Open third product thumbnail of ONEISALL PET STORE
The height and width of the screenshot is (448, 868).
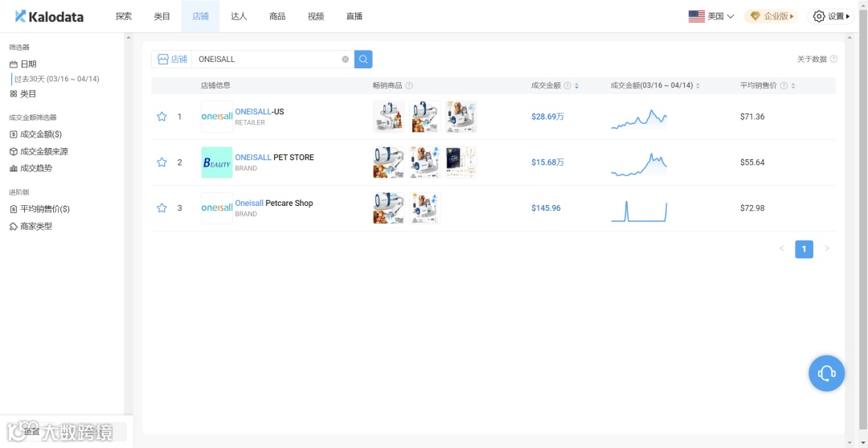pyautogui.click(x=461, y=162)
